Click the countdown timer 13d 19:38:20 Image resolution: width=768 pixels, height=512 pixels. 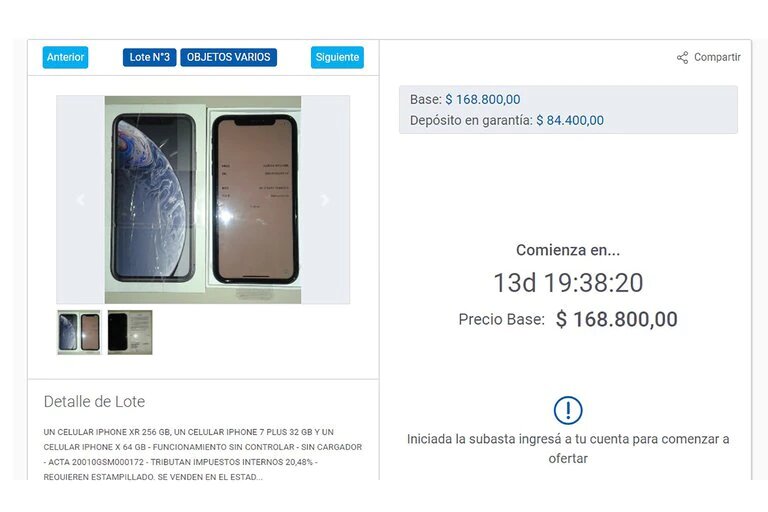568,283
